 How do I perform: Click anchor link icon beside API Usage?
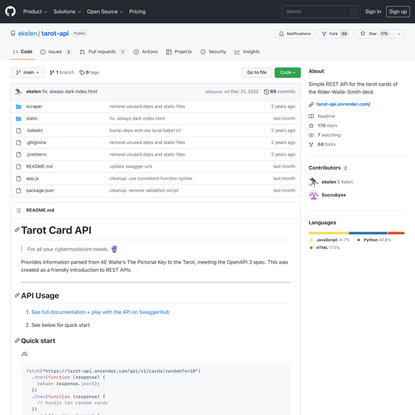coord(17,295)
